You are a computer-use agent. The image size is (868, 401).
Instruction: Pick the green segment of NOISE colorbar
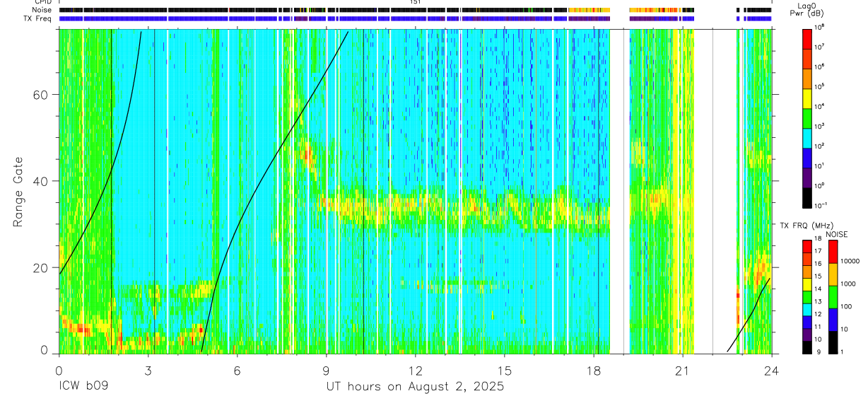tap(832, 296)
